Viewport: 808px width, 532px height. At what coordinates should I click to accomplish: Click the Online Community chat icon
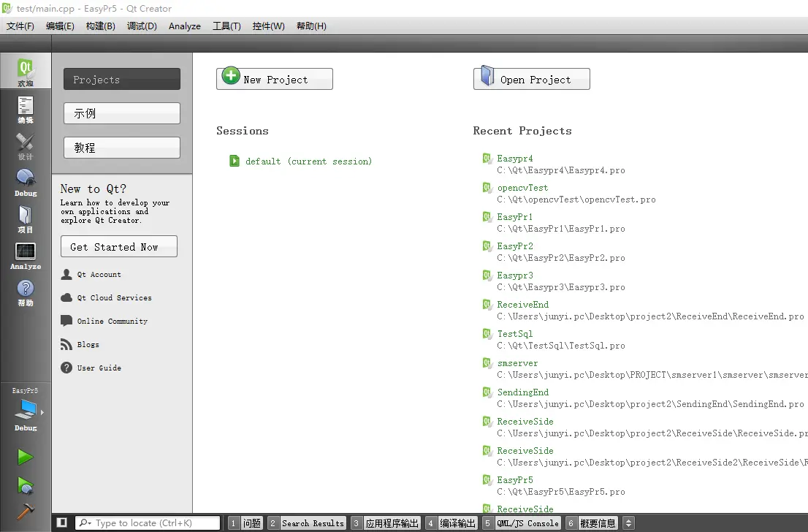(66, 321)
